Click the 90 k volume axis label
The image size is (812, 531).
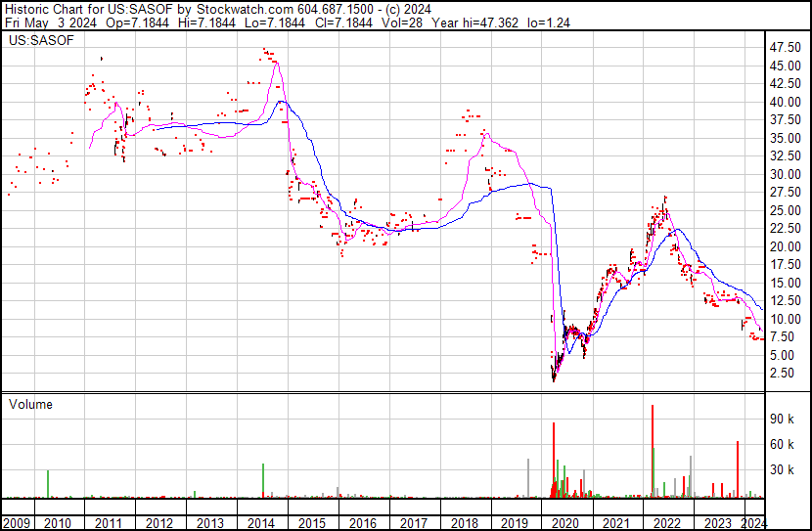click(x=782, y=419)
